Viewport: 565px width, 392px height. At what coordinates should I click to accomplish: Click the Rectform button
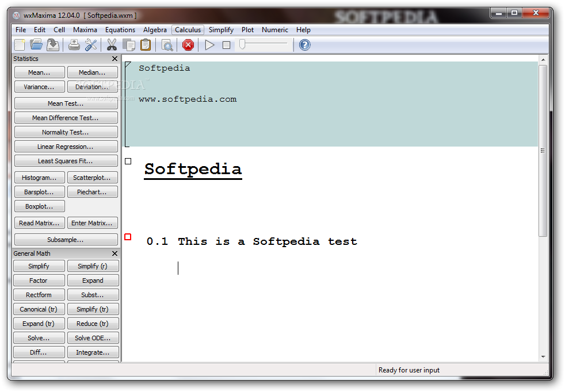[x=39, y=295]
